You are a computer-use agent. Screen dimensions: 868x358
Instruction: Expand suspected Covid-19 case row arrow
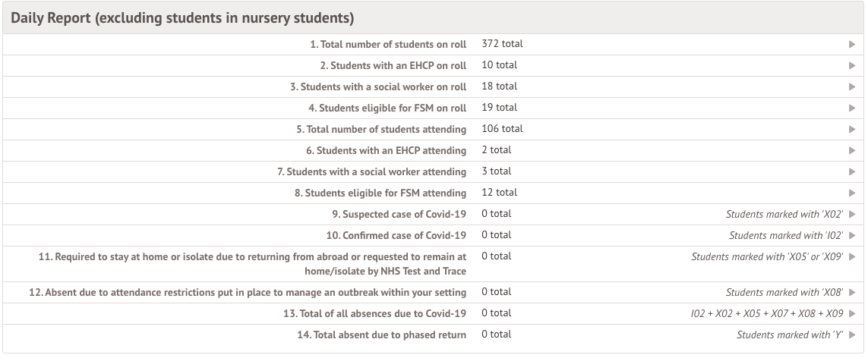coord(852,215)
